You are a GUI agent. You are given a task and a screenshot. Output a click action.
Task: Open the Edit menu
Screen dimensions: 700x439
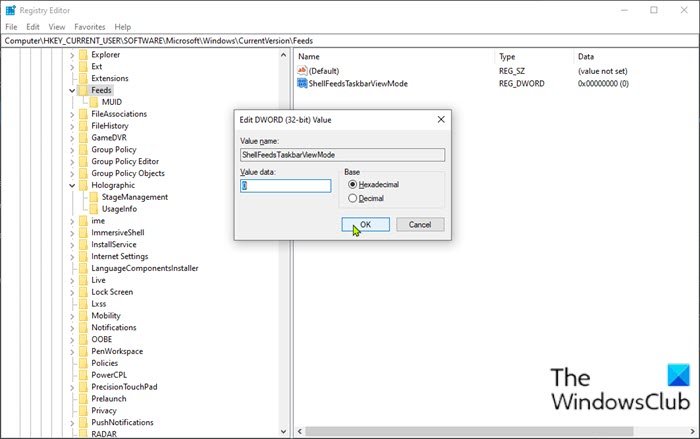33,27
